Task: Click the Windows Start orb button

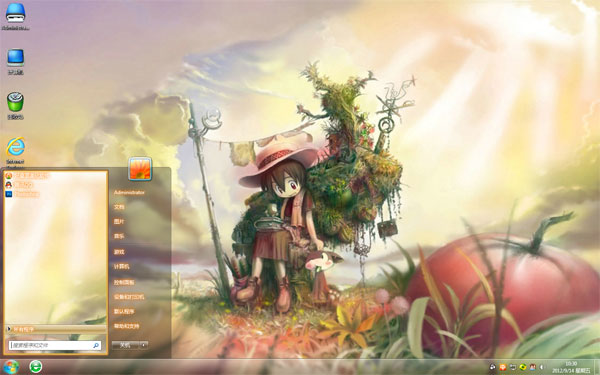Action: 11,367
